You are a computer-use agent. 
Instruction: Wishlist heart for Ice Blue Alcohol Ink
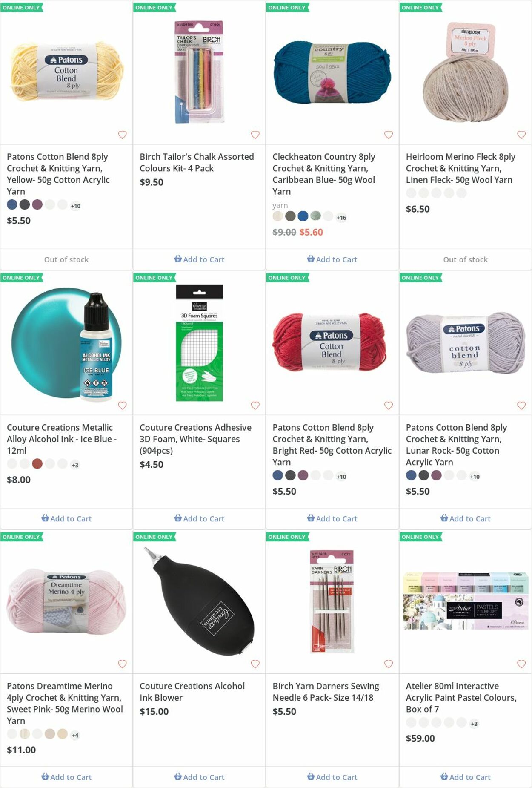[122, 405]
